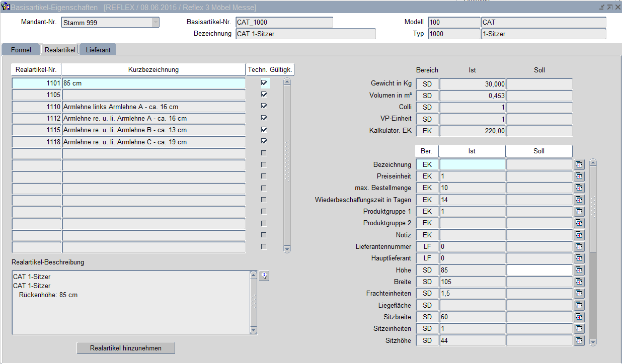
Task: Uncheck Techn. Gültigk. for article 1101
Action: click(264, 83)
